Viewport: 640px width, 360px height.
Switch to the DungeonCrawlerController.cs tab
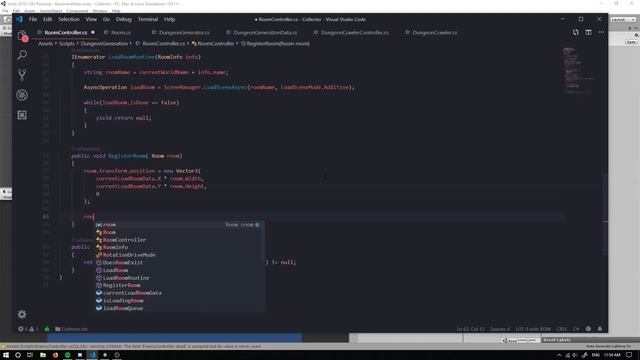[354, 32]
